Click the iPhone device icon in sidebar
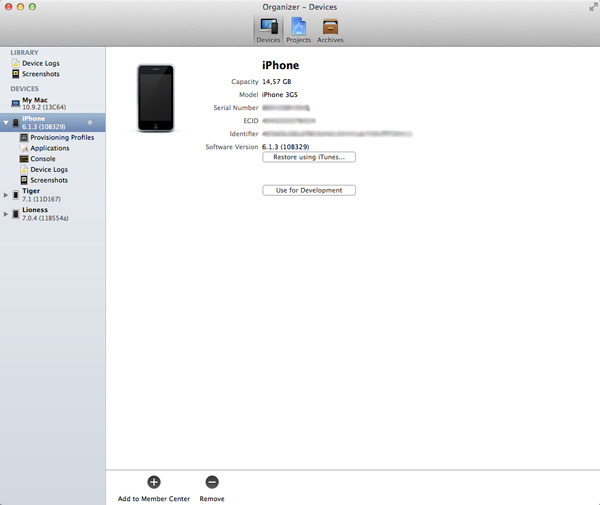600x505 pixels. [16, 123]
